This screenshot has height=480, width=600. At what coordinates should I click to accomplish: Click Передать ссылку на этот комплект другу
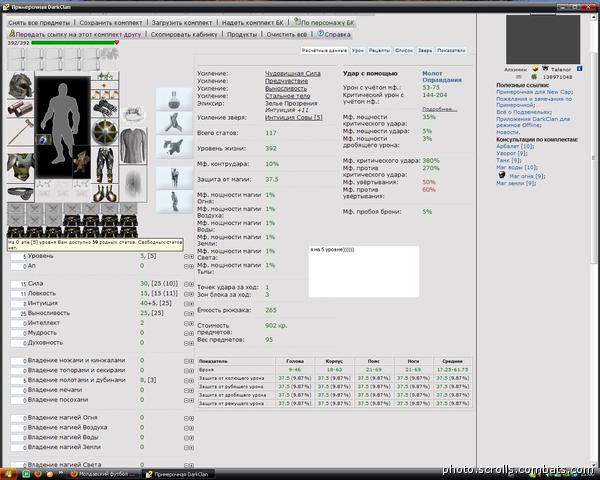tap(78, 34)
